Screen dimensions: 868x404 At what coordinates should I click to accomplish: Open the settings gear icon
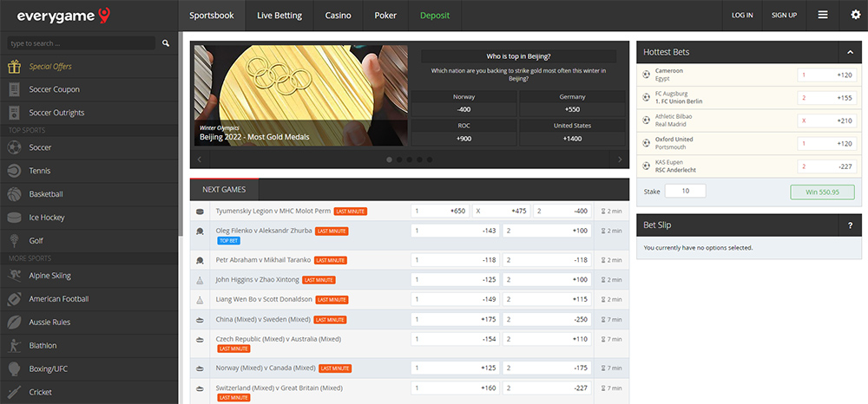click(855, 15)
